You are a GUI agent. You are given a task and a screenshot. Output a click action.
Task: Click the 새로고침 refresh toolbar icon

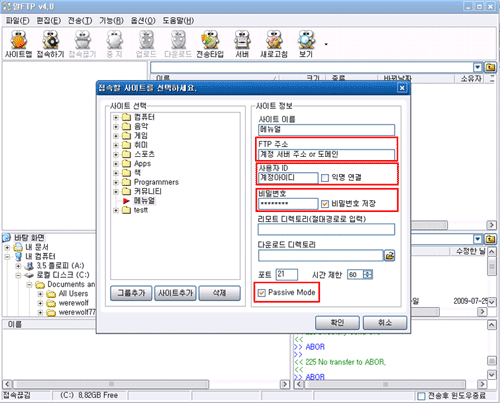click(274, 44)
